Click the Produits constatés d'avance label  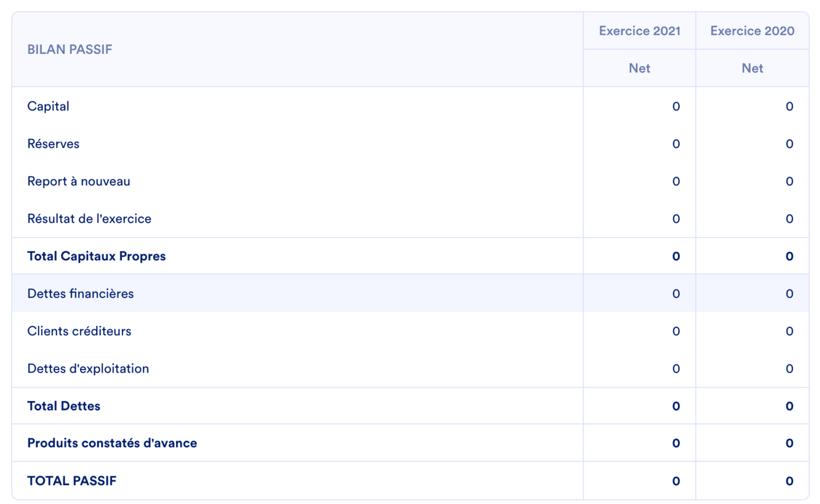112,443
